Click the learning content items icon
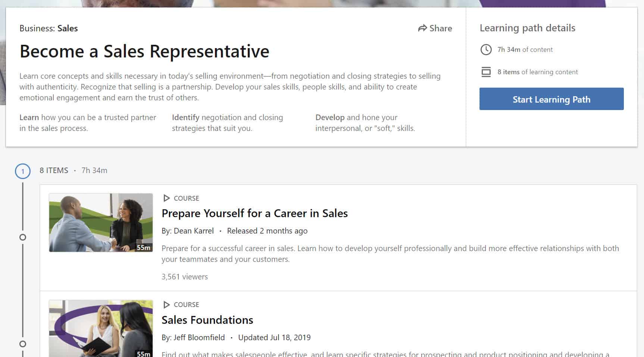 (x=486, y=72)
